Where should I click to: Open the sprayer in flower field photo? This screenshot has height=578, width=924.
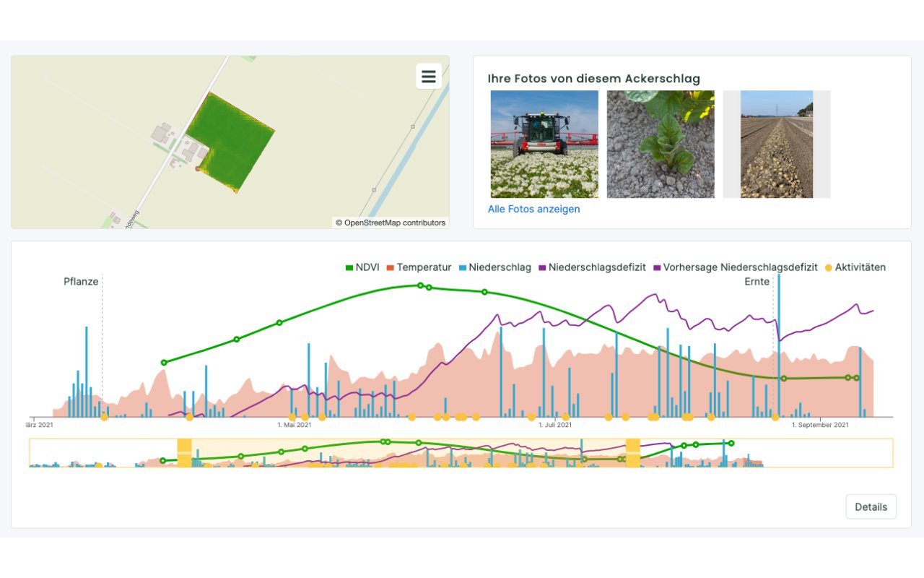coord(544,144)
